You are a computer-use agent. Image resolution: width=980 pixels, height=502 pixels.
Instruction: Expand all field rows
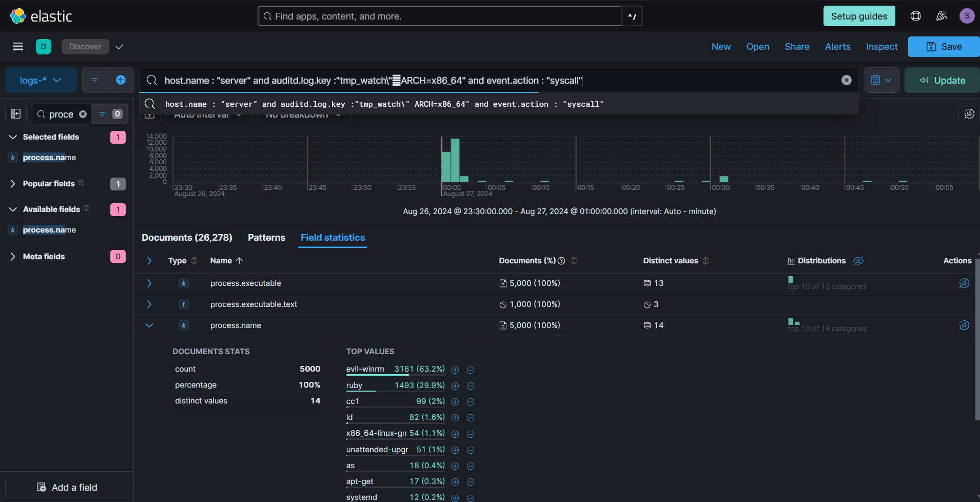[x=149, y=261]
